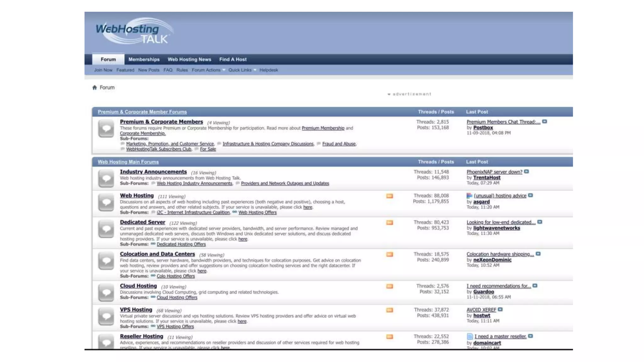Click the Cloud Hosting forum RSS feed icon

[389, 286]
